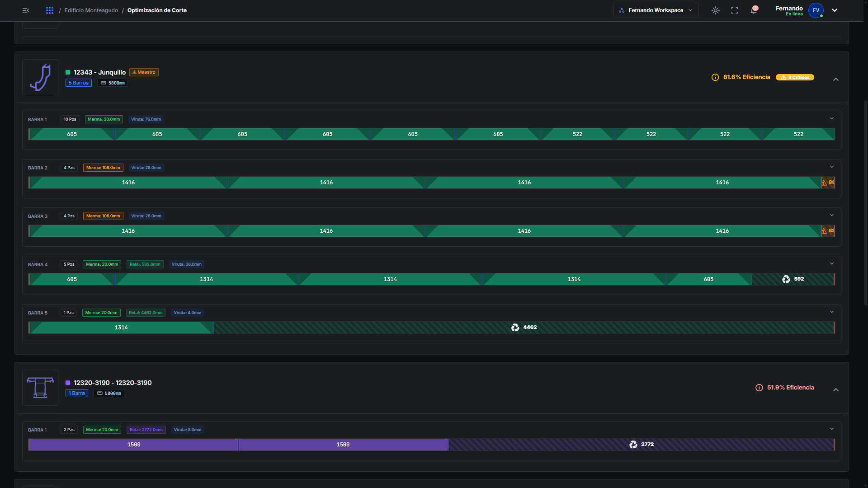Expand Junquillo BARRA 2 details chevron
This screenshot has width=868, height=488.
[x=832, y=167]
